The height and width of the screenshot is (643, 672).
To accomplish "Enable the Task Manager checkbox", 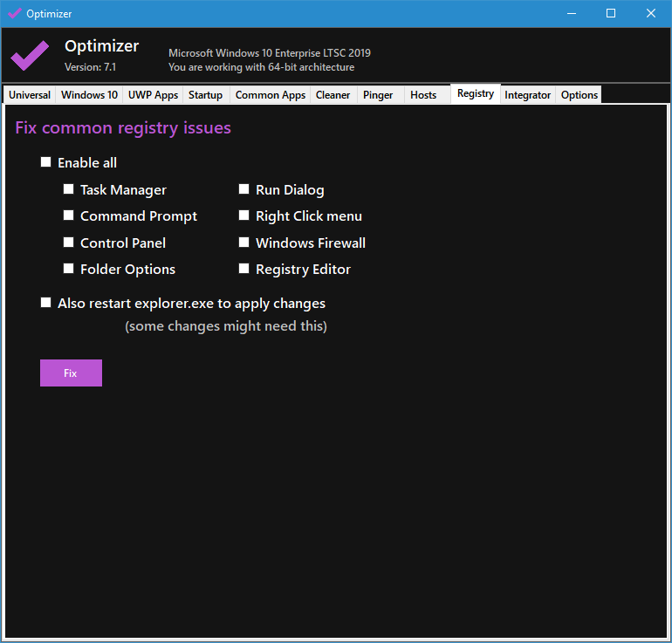I will click(x=69, y=189).
